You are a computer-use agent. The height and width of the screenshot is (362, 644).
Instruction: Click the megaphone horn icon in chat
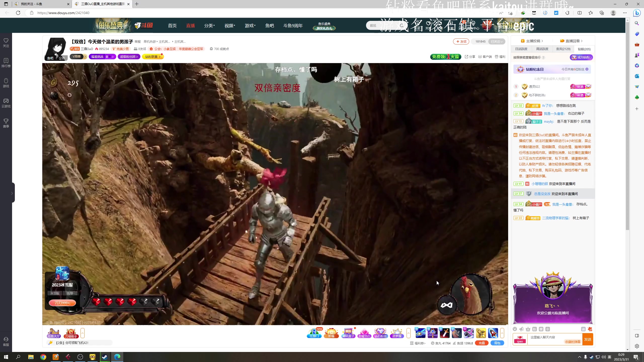coord(521,329)
